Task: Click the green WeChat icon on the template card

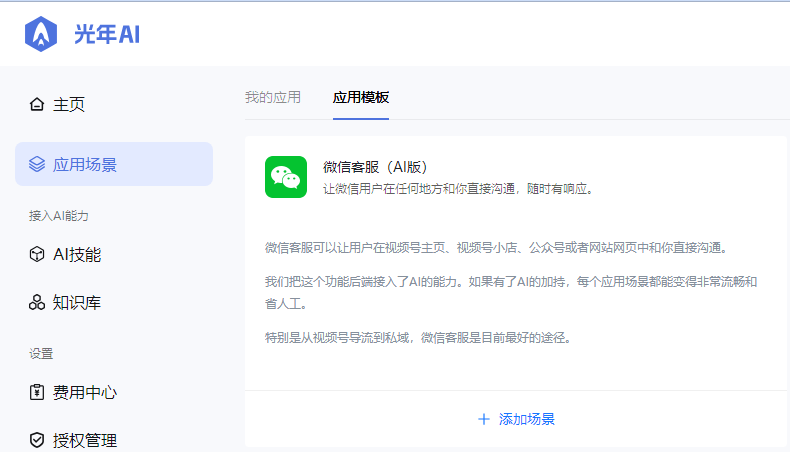Action: click(286, 177)
